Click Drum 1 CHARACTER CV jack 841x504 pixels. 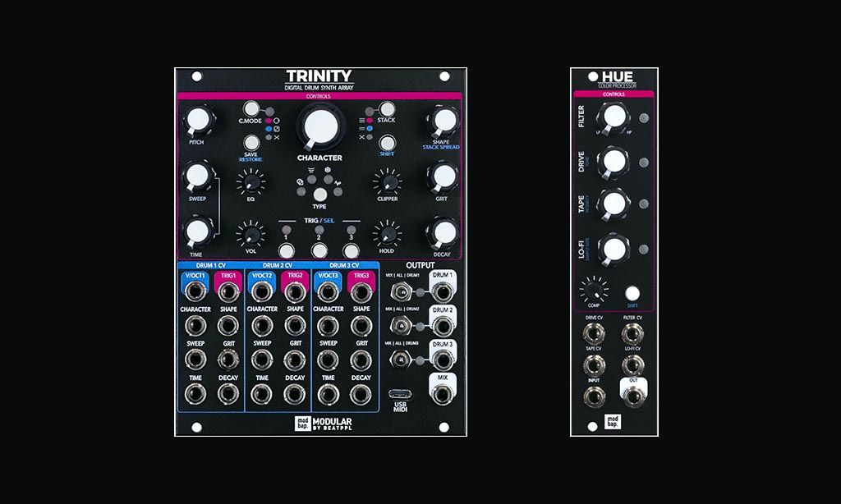[195, 326]
